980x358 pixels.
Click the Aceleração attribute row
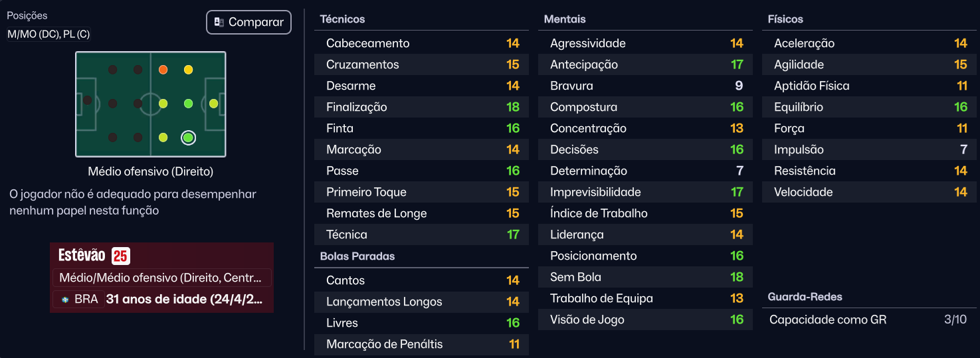(x=869, y=43)
